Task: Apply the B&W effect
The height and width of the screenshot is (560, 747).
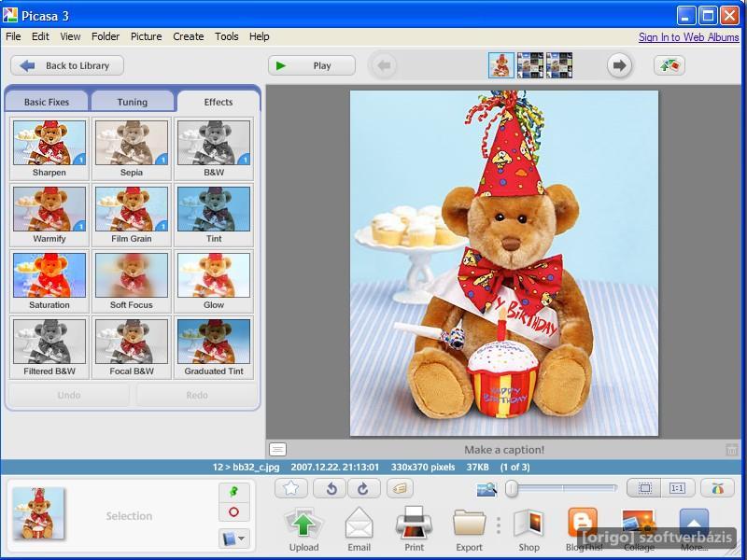Action: (x=214, y=148)
